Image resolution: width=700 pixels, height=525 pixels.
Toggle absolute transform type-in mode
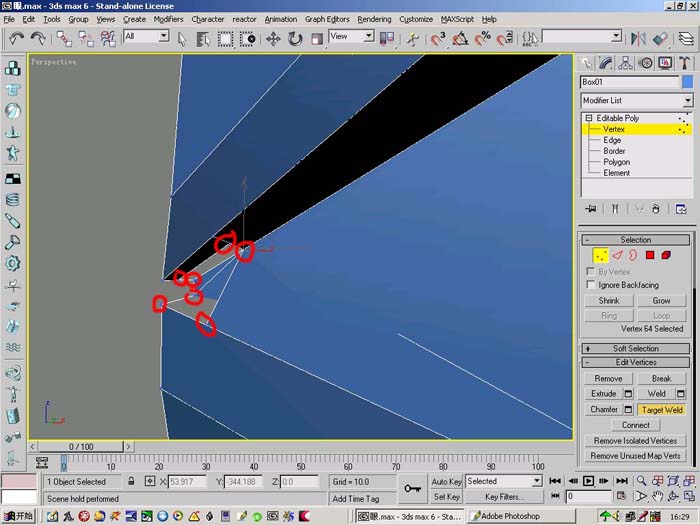click(x=150, y=481)
